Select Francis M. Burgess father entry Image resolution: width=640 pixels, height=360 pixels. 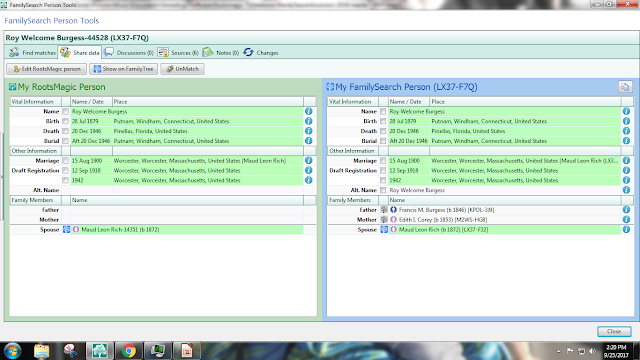447,210
